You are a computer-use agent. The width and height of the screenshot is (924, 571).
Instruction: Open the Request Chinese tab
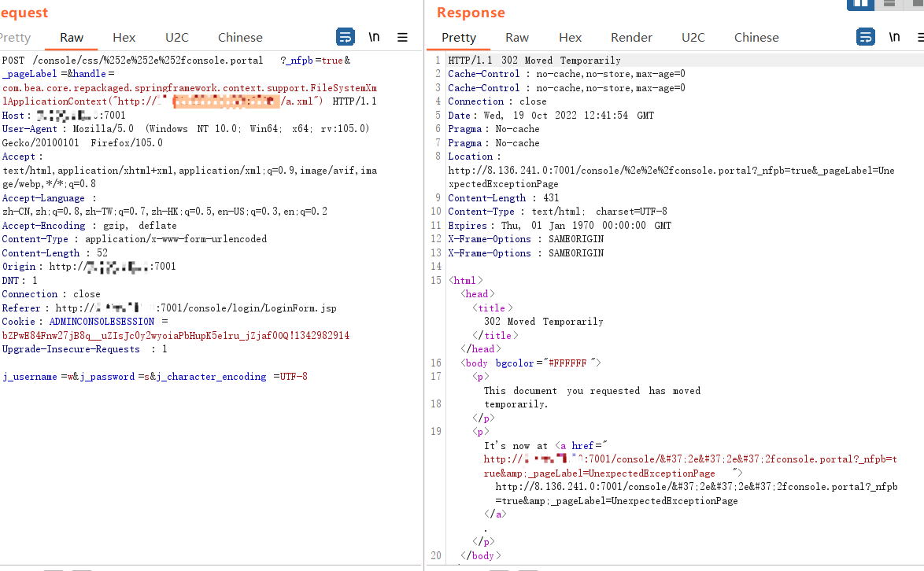240,38
